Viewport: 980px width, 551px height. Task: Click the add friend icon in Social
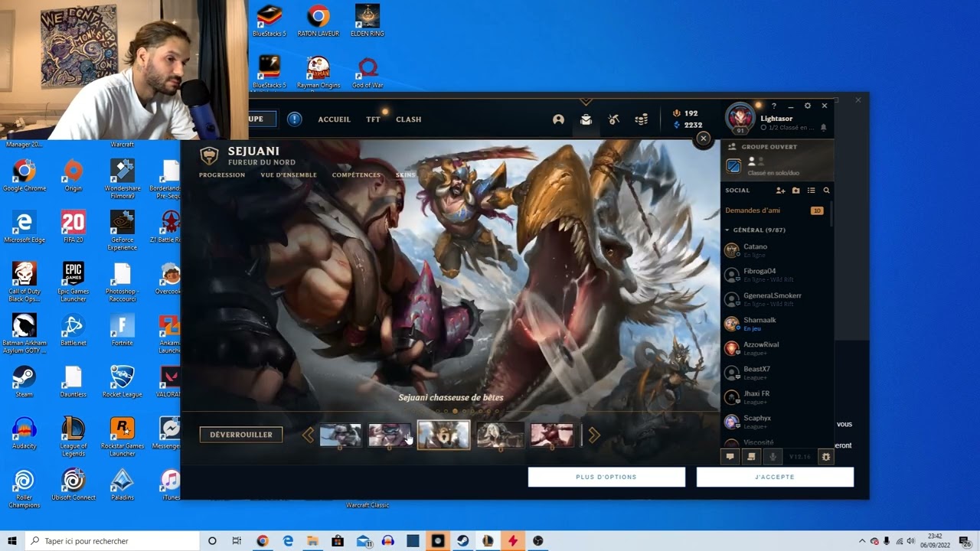[780, 191]
